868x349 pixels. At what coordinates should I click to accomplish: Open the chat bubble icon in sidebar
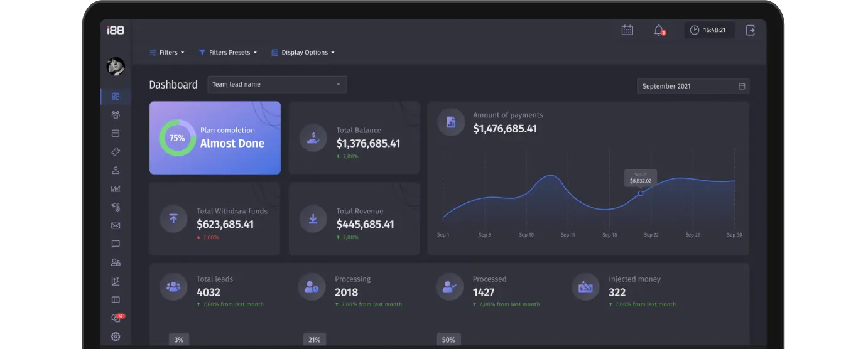tap(116, 244)
